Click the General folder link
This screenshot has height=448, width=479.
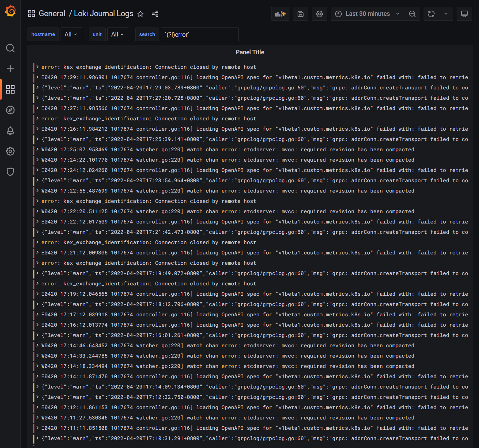(x=52, y=14)
